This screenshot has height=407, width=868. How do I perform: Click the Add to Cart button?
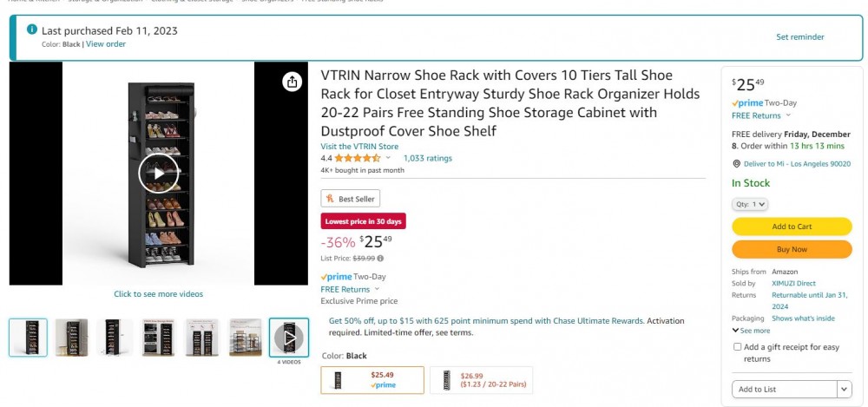(792, 226)
